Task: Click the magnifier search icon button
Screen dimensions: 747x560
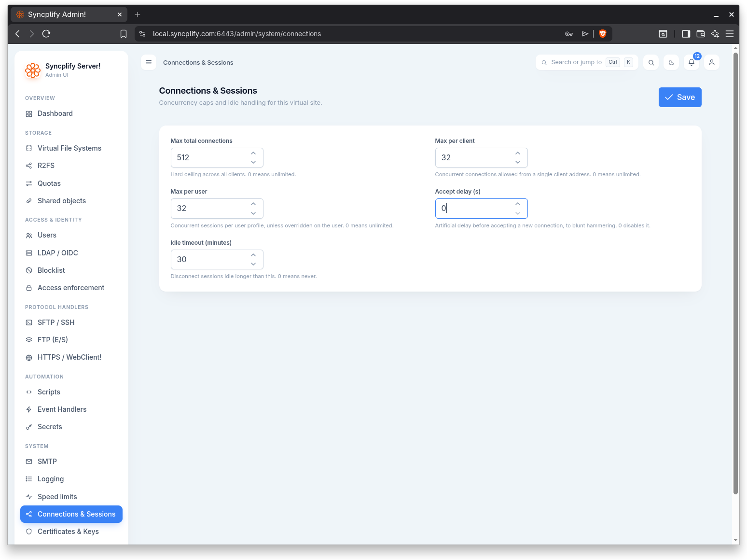Action: [x=651, y=62]
